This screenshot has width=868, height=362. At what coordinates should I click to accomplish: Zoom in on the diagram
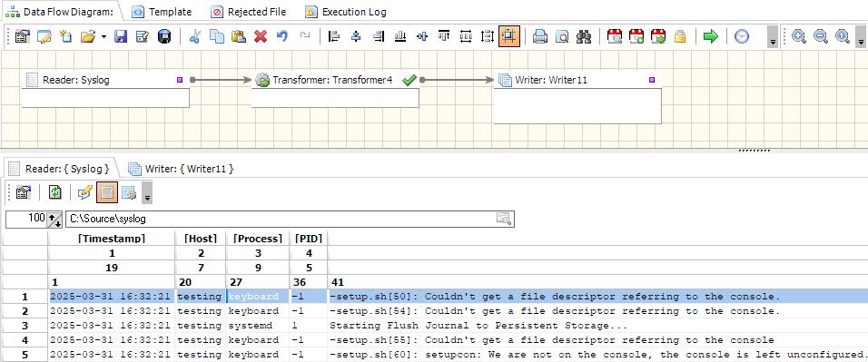798,36
